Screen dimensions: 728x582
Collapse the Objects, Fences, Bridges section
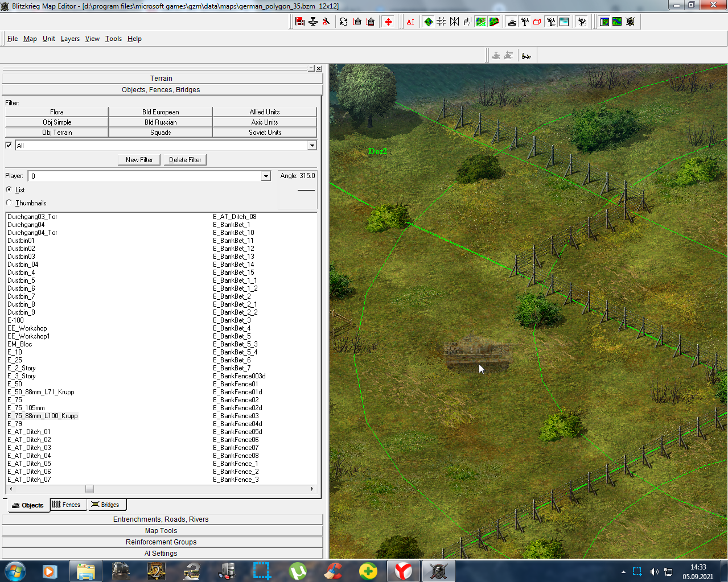[162, 90]
